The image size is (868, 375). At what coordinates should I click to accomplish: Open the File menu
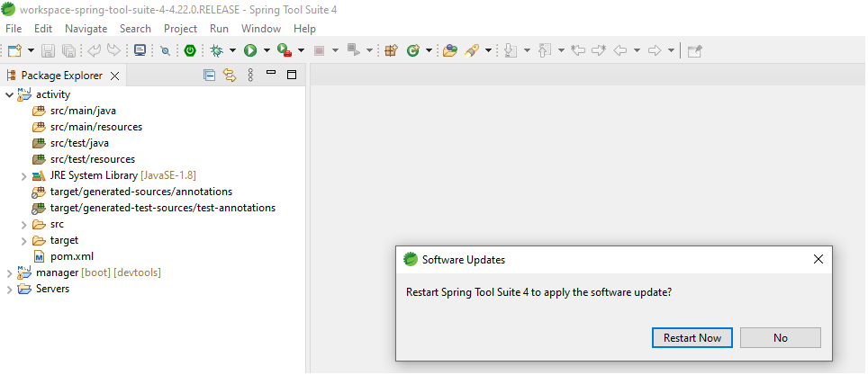pyautogui.click(x=14, y=28)
